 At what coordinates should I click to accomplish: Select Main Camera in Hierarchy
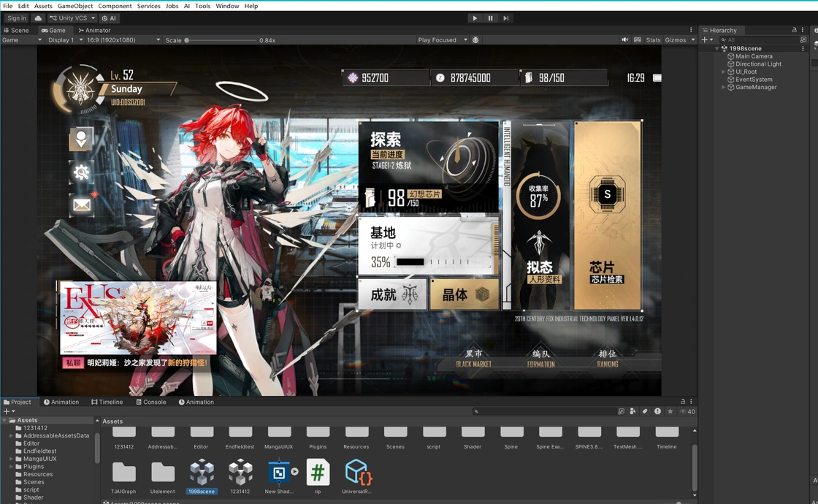coord(754,56)
